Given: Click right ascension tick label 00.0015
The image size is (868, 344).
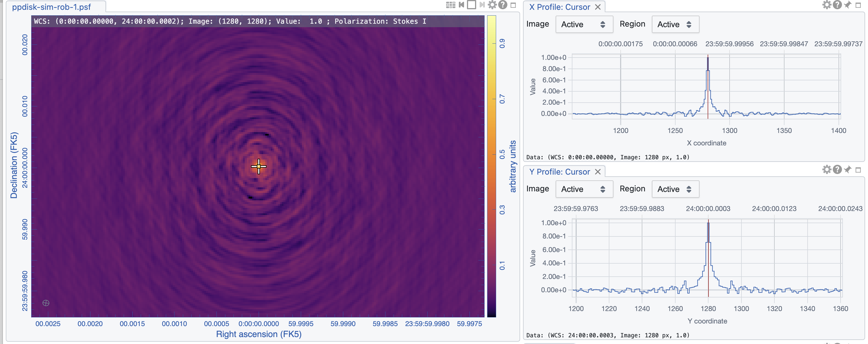Looking at the screenshot, I should 132,324.
